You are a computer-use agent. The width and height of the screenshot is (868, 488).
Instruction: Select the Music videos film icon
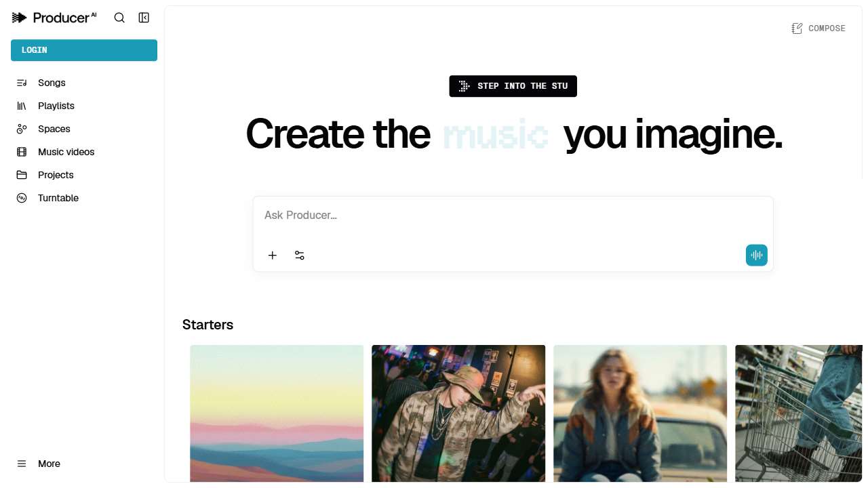coord(22,152)
